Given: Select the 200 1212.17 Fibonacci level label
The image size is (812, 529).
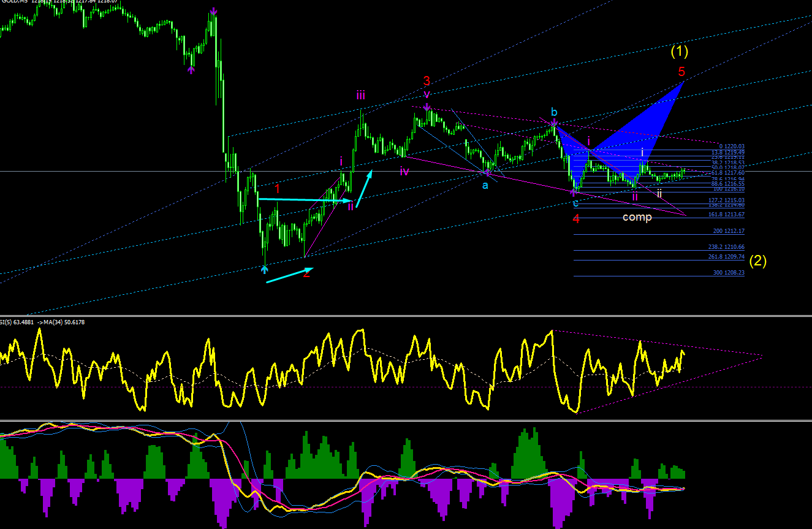Looking at the screenshot, I should (x=729, y=231).
